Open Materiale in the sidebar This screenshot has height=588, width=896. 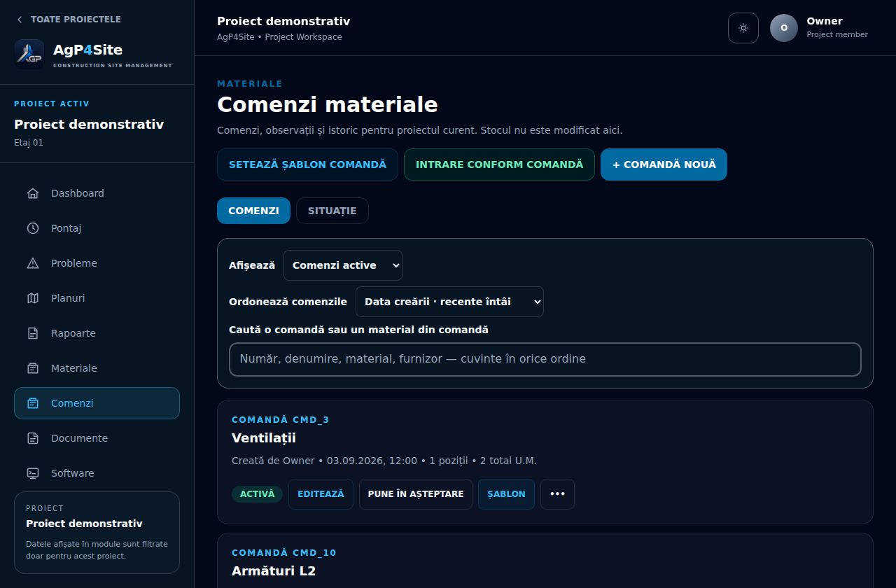click(x=97, y=368)
